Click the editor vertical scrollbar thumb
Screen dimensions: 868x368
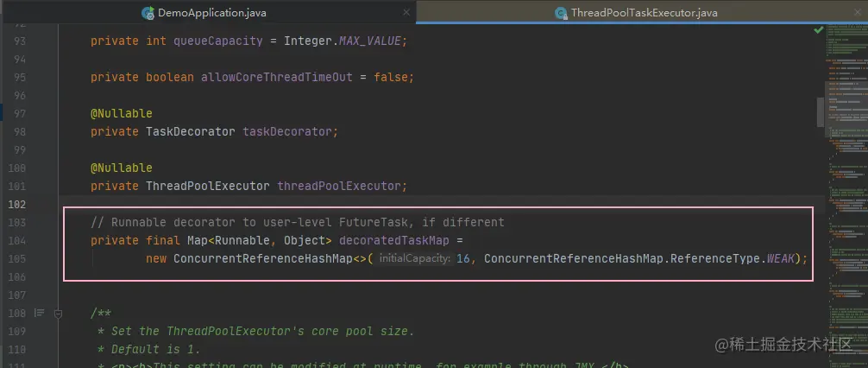pyautogui.click(x=820, y=112)
